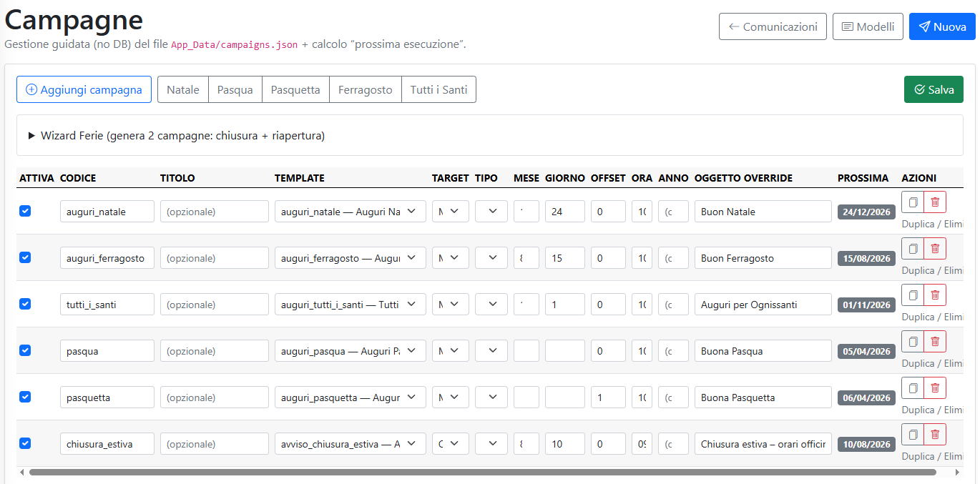Image resolution: width=980 pixels, height=484 pixels.
Task: Select the Pasquetta preset tab
Action: coord(295,90)
